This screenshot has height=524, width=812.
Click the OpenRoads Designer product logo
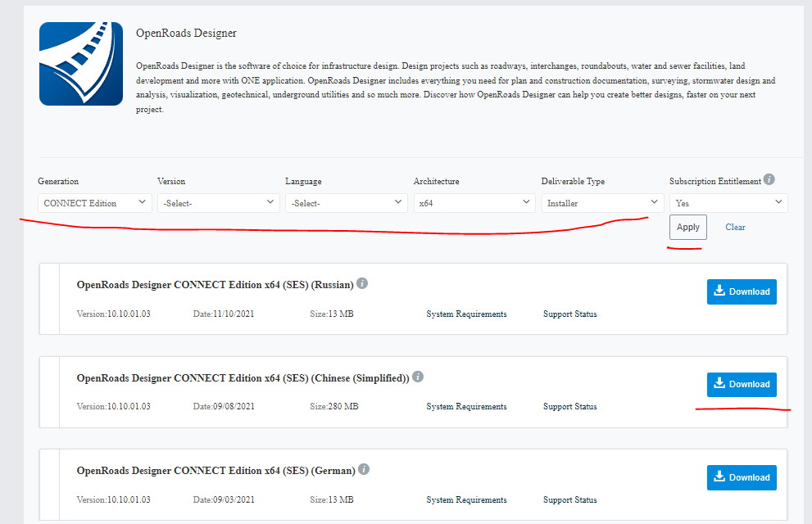coord(81,64)
